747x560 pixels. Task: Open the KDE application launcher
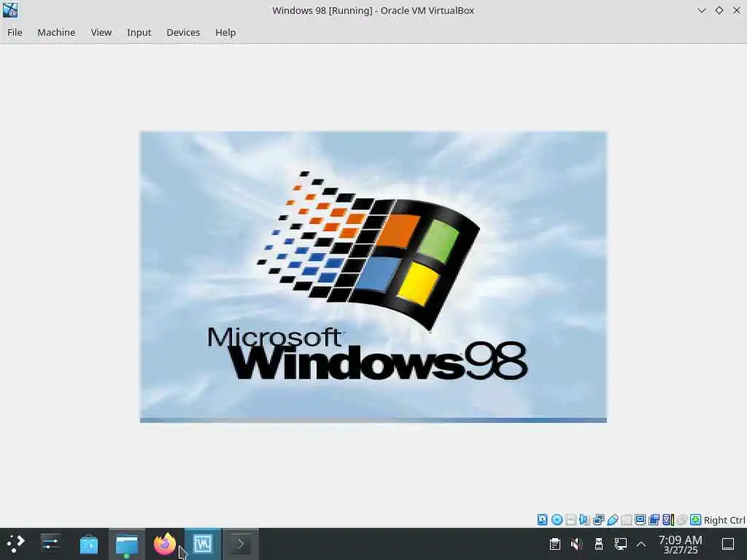(x=16, y=544)
